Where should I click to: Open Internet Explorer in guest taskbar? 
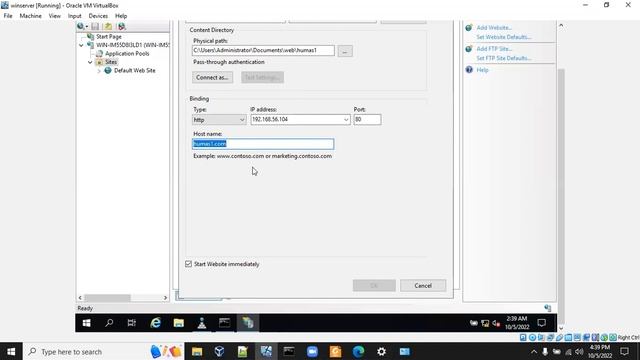pyautogui.click(x=156, y=323)
